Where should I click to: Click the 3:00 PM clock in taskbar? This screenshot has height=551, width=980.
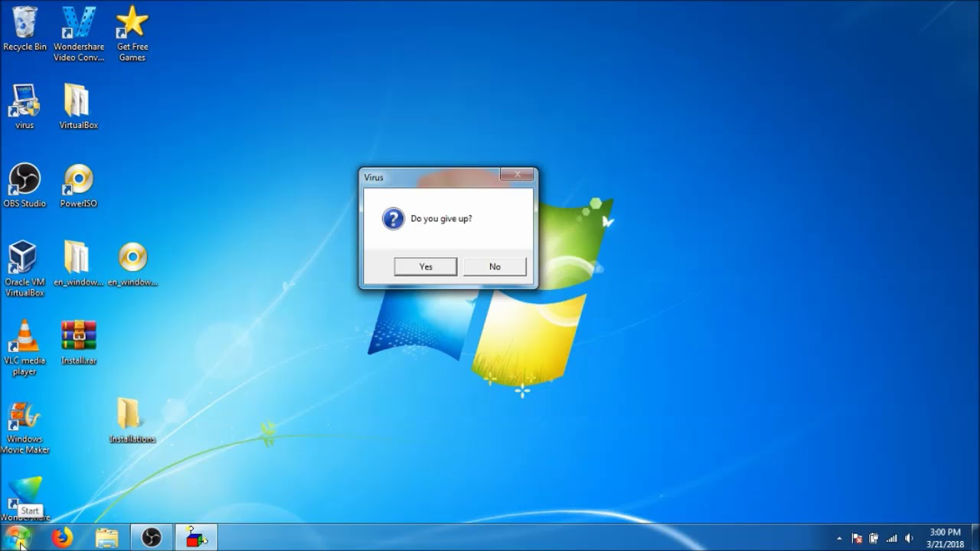945,538
